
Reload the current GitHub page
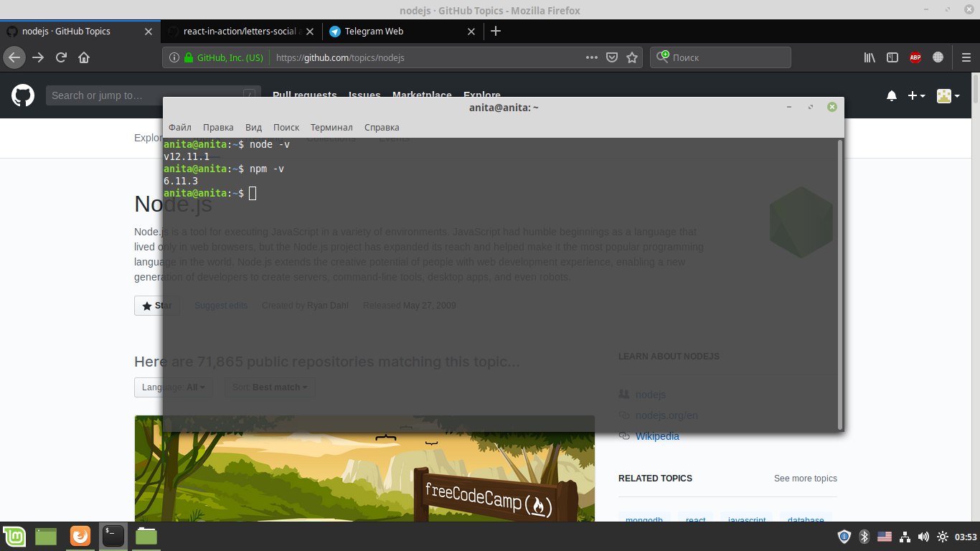tap(62, 57)
